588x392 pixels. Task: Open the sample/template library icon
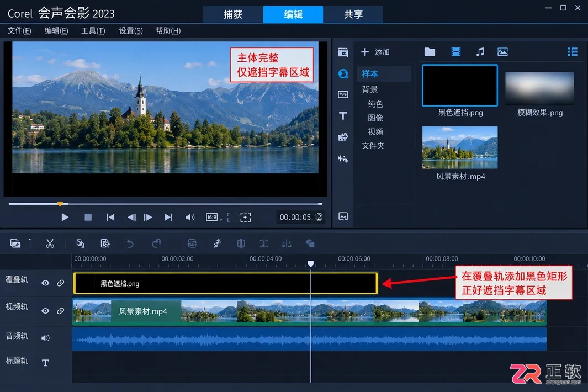(343, 73)
